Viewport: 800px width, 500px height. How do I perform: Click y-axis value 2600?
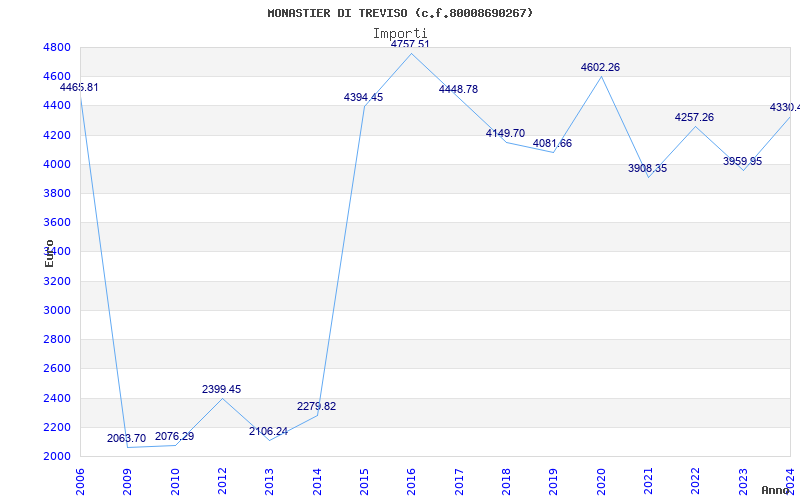tap(58, 368)
